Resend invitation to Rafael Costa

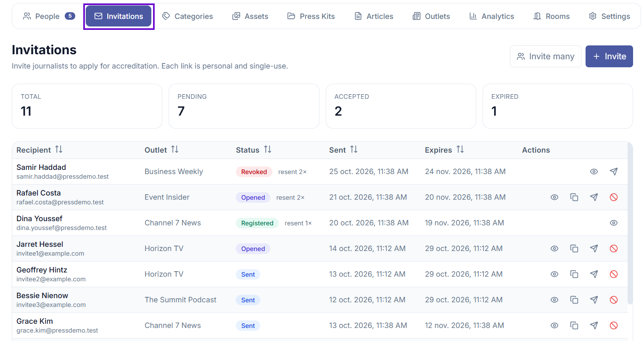click(594, 197)
